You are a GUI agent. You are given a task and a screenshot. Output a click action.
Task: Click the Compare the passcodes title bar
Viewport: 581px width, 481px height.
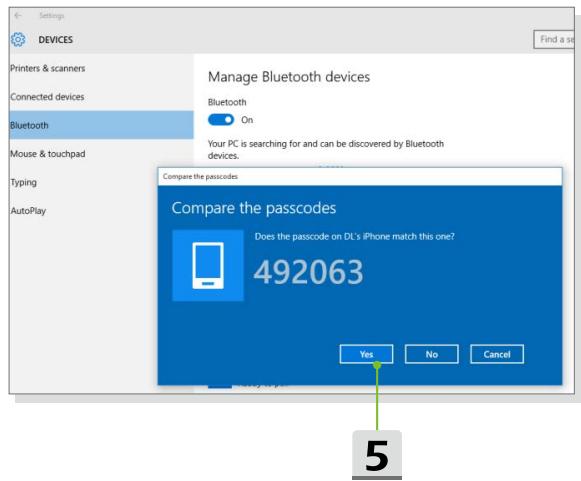(x=360, y=176)
